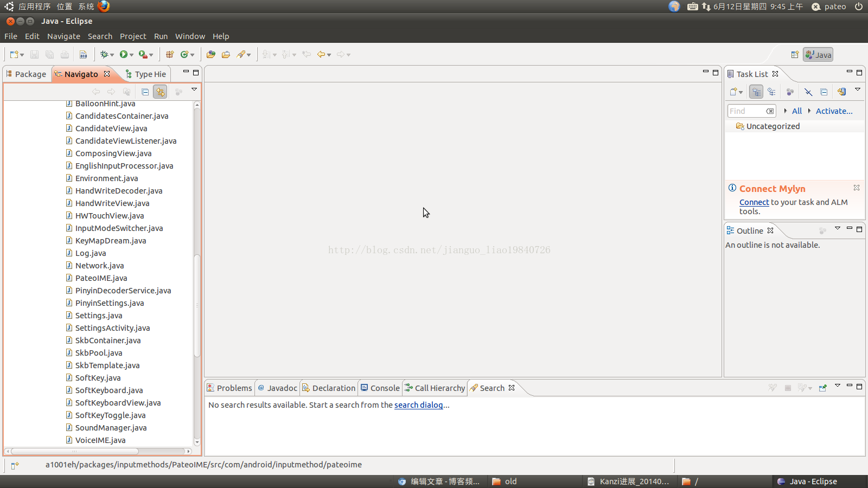Click the status bar new item icon
The height and width of the screenshot is (488, 868).
click(x=15, y=465)
